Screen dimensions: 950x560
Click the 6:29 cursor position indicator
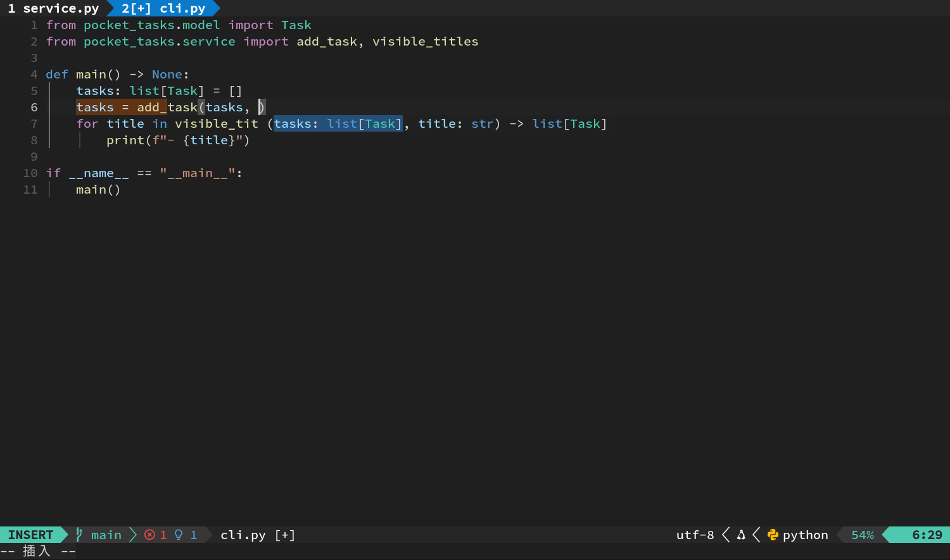(927, 535)
